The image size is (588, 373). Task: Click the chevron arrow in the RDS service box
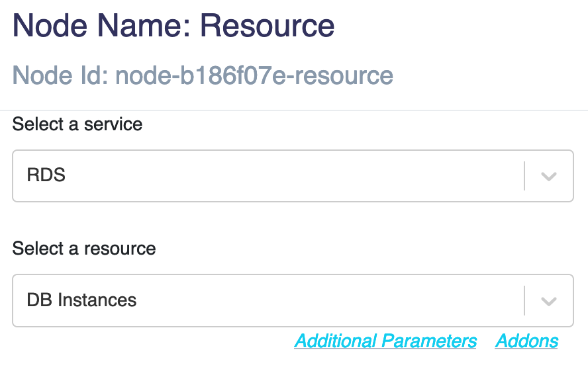[549, 176]
